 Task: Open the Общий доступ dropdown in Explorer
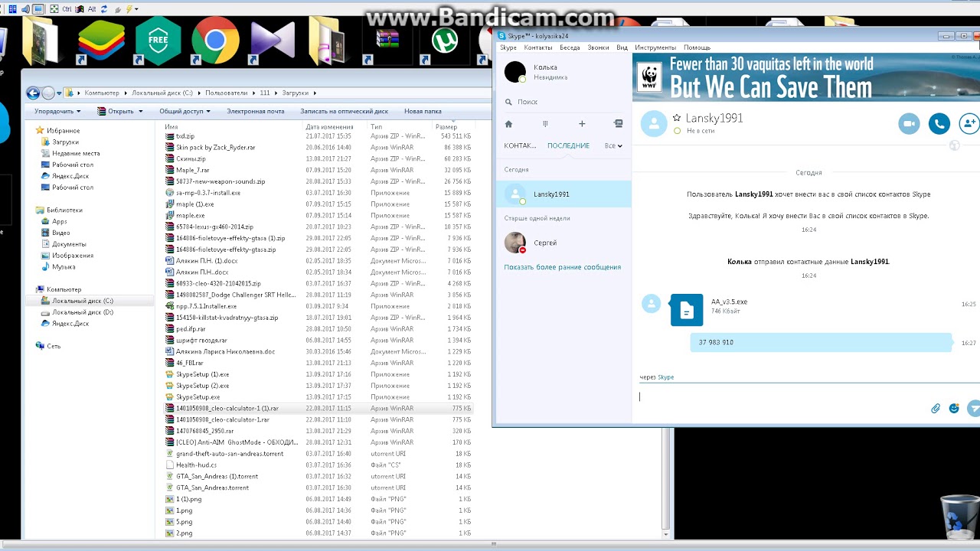point(185,111)
